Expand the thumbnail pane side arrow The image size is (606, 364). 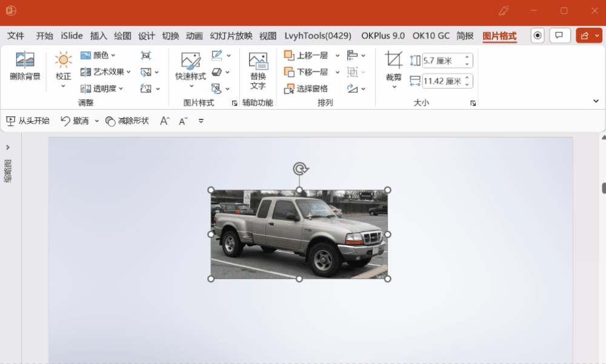tap(8, 147)
